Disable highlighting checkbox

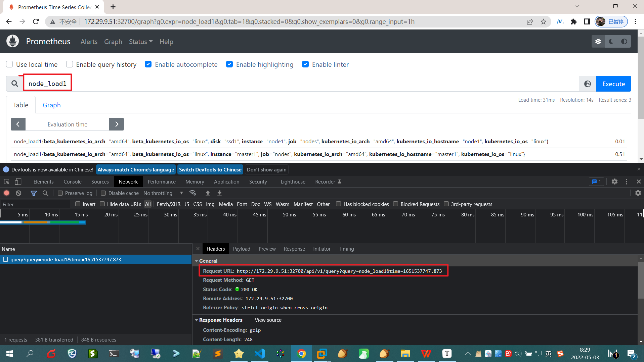(229, 64)
